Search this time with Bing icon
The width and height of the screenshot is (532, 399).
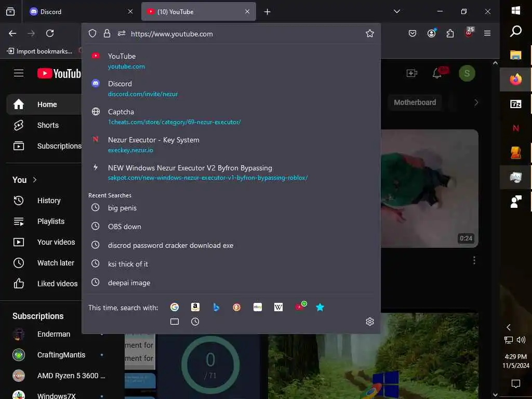[x=216, y=307]
